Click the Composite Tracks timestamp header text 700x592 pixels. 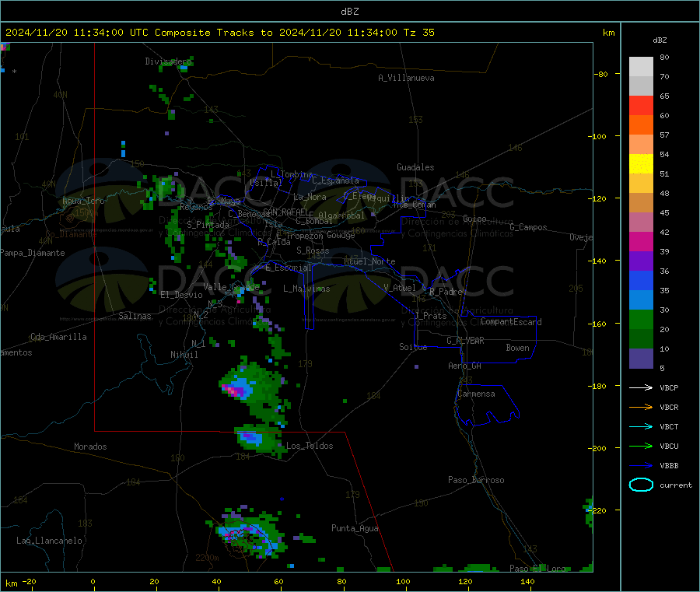pos(219,33)
